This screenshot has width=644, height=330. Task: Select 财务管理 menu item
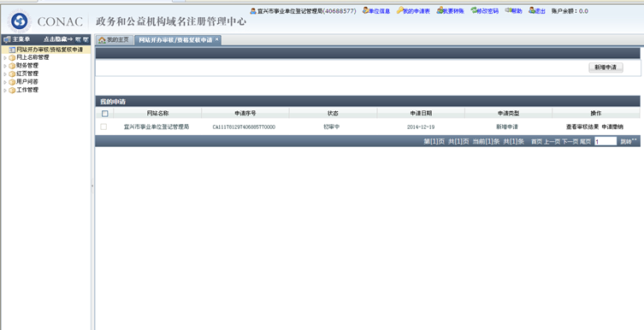tap(27, 66)
